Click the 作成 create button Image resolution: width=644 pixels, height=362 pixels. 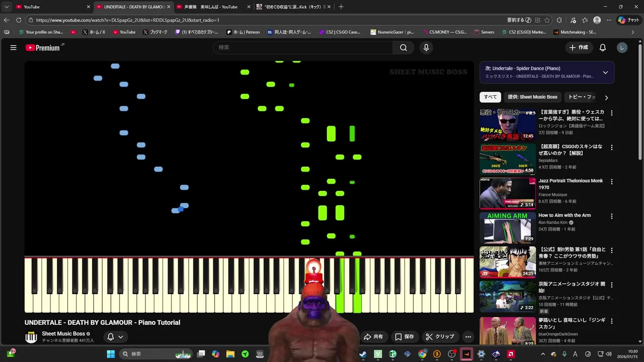[x=579, y=48]
